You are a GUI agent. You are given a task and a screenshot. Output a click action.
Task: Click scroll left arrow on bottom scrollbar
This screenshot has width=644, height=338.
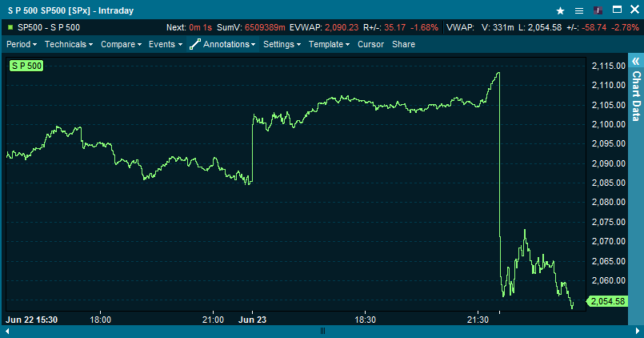pos(7,331)
